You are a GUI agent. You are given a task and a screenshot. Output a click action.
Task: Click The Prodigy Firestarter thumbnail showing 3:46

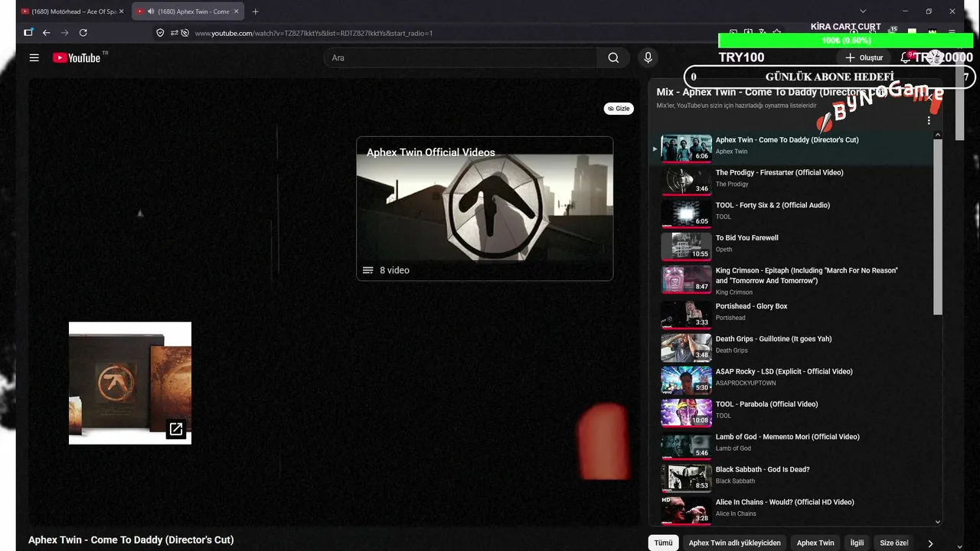pos(687,181)
